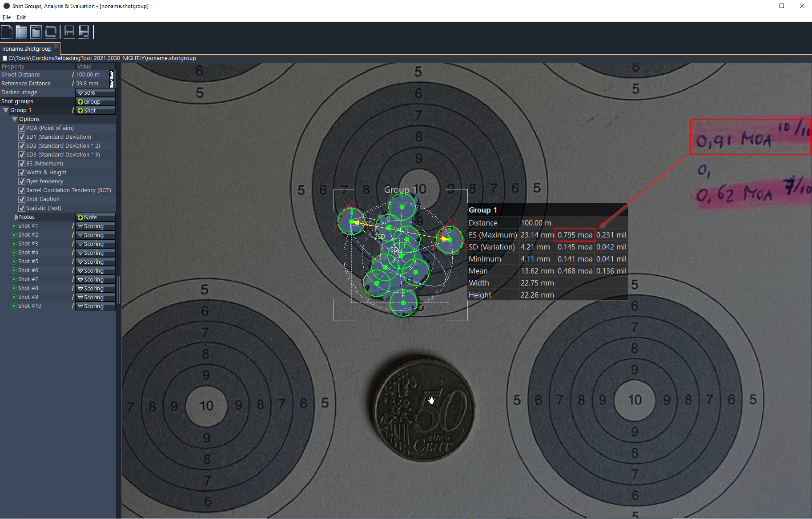The width and height of the screenshot is (812, 519).
Task: Open the Darken image 50% dropdown
Action: [x=95, y=93]
